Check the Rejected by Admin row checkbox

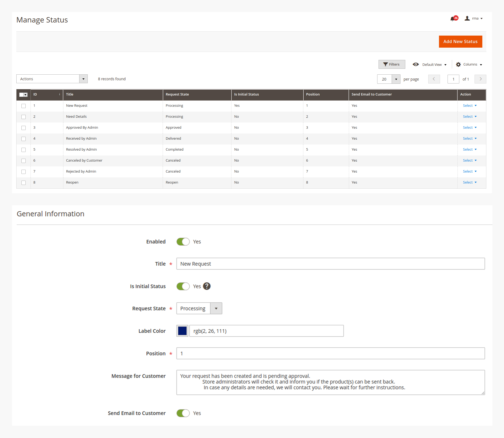pyautogui.click(x=24, y=172)
